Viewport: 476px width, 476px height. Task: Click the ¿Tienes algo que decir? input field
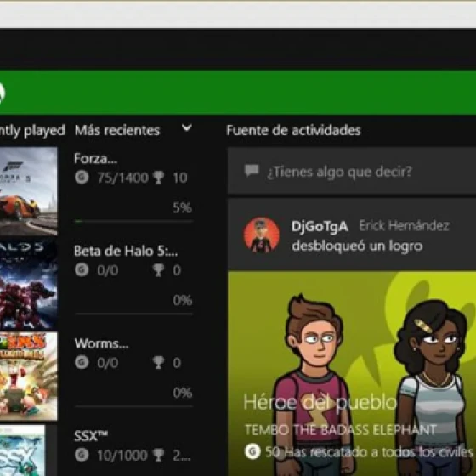click(x=352, y=171)
